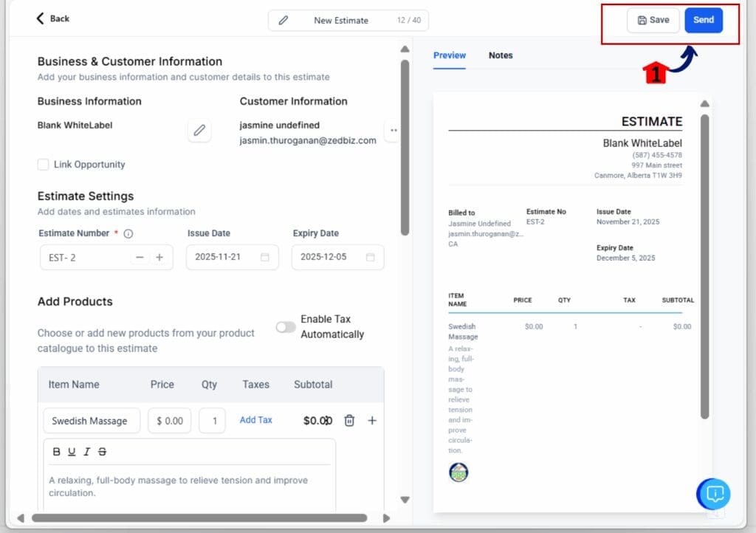Delete the Swedish Massage line item
The height and width of the screenshot is (533, 756).
point(349,420)
